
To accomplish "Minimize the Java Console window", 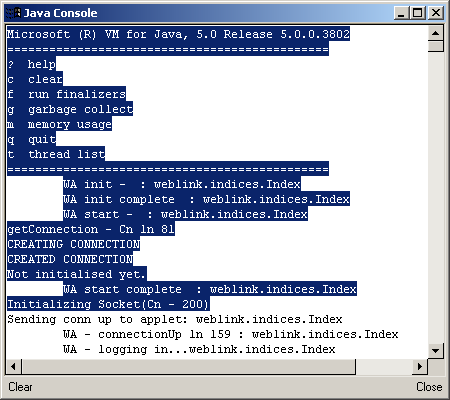I will [x=401, y=13].
